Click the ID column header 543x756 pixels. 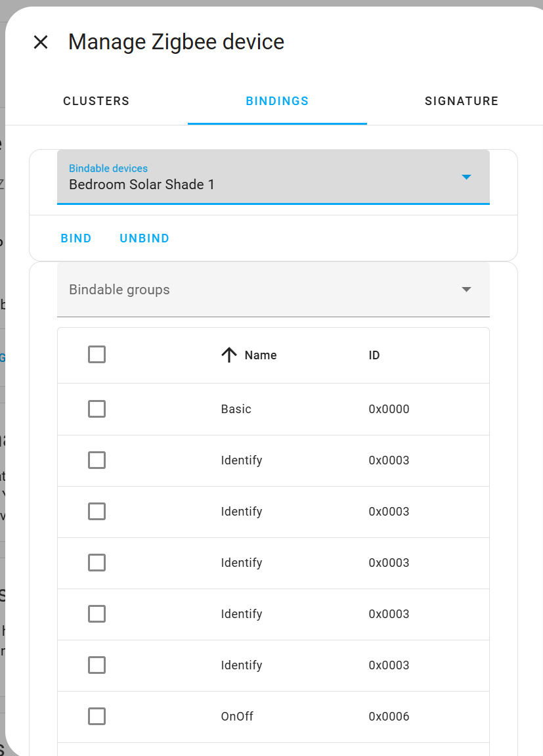tap(374, 355)
